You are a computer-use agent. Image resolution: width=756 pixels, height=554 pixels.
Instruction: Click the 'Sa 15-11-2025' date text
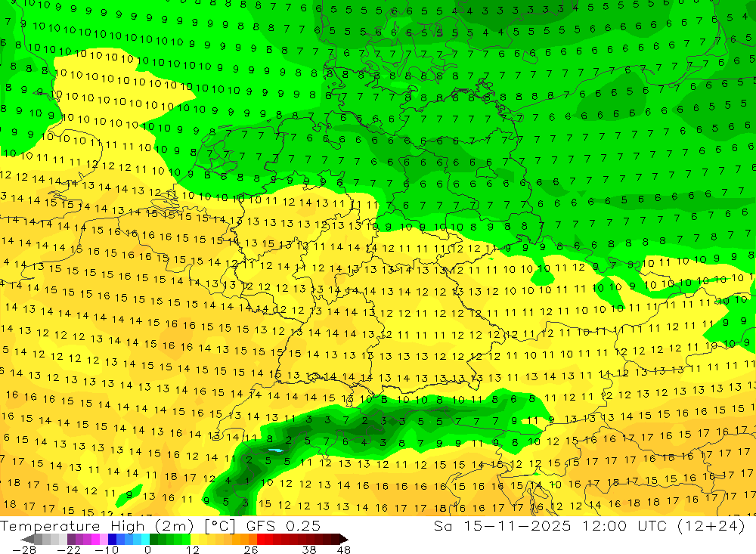click(x=502, y=526)
